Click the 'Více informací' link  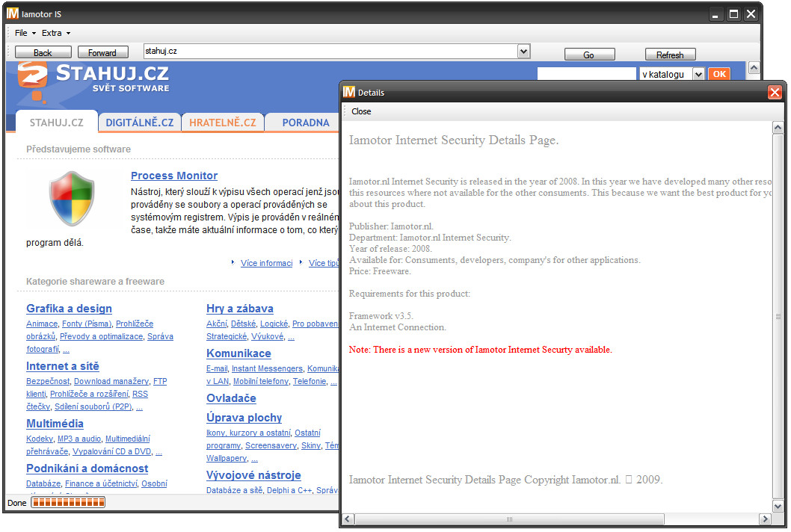tap(266, 263)
